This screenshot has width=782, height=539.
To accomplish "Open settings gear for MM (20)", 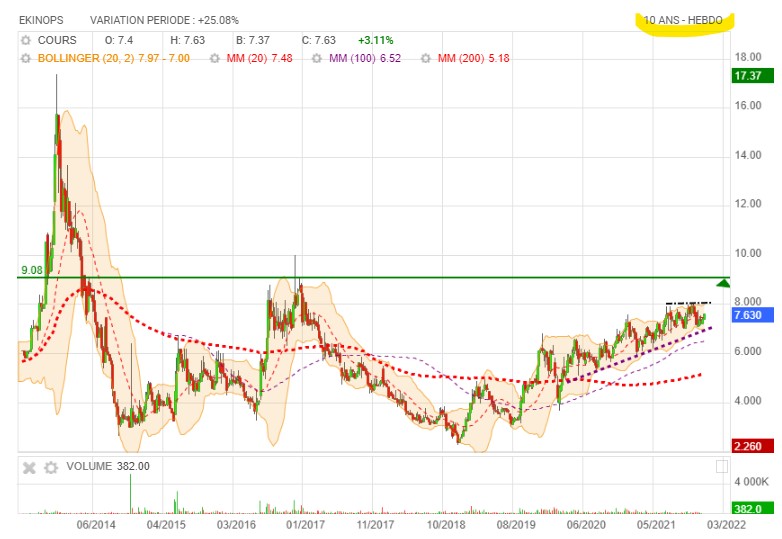I will [x=214, y=59].
